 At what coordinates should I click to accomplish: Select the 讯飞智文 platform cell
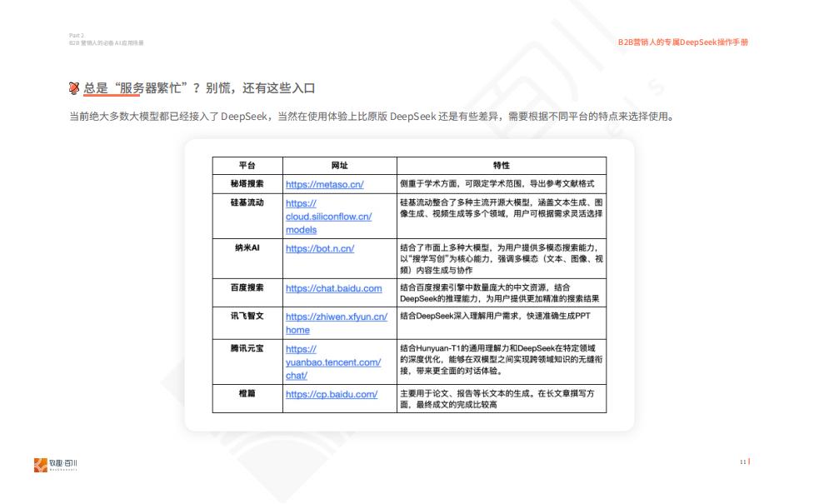[x=247, y=322]
